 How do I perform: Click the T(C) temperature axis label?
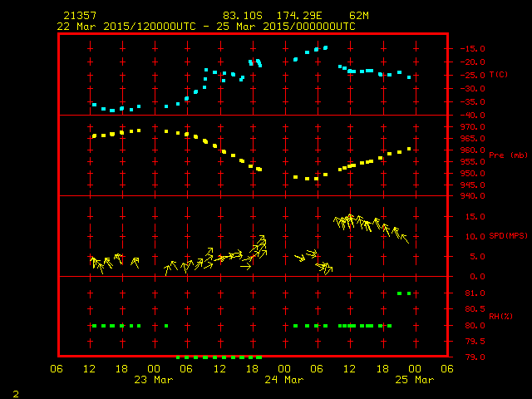499,74
